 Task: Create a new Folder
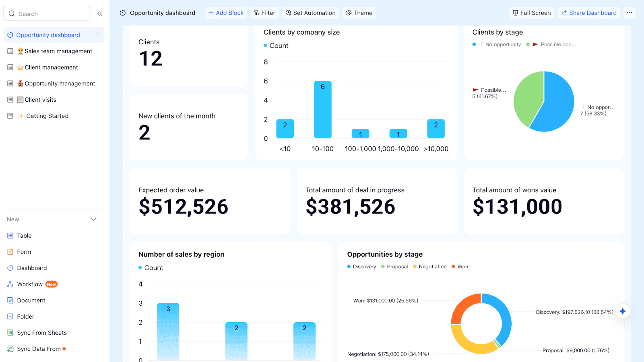[x=26, y=317]
